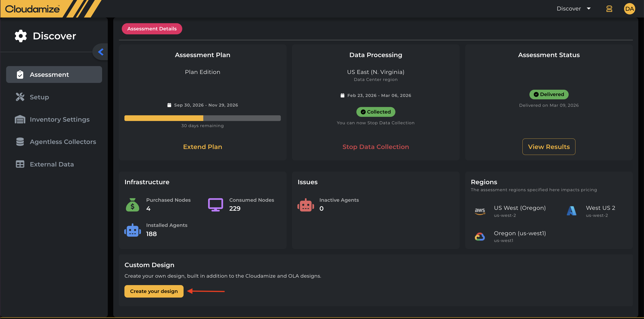Open the Assessment sidebar item
The image size is (644, 319).
tap(54, 74)
